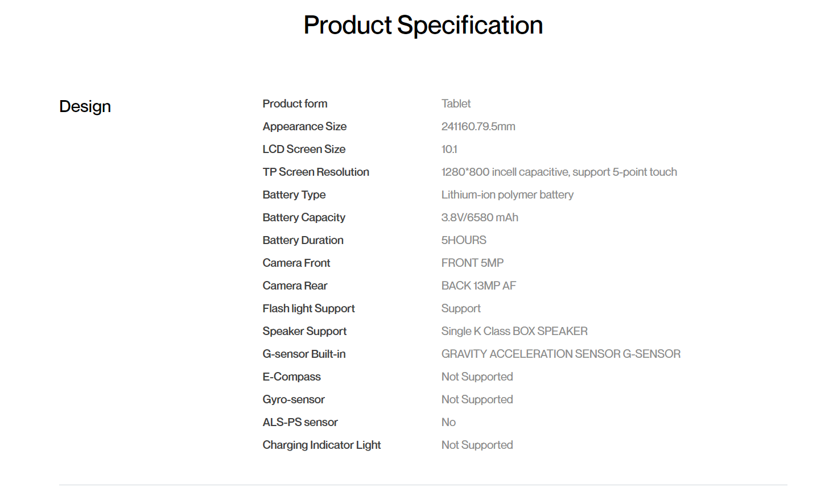
Task: Click the Flash light Support label
Action: point(308,308)
